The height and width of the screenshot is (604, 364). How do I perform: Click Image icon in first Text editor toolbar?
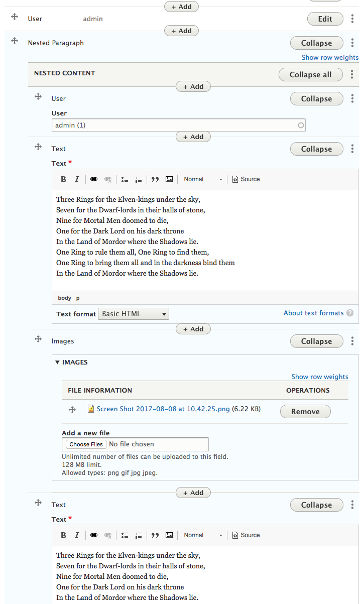click(x=169, y=179)
